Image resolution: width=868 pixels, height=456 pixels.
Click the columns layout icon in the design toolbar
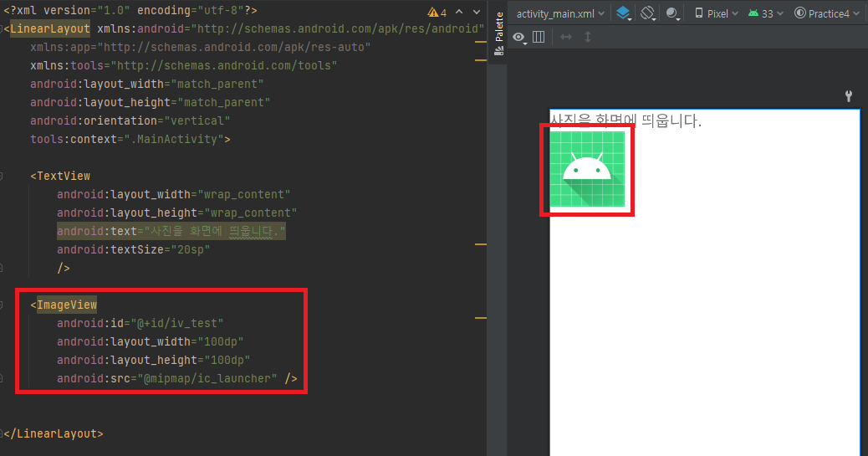(x=539, y=37)
